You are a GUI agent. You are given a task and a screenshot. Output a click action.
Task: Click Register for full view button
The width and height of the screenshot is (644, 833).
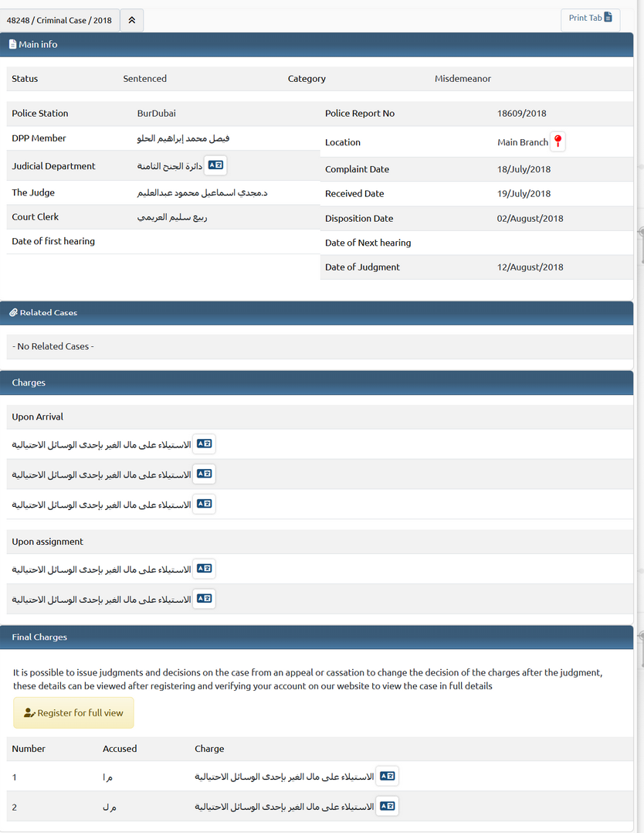tap(73, 713)
